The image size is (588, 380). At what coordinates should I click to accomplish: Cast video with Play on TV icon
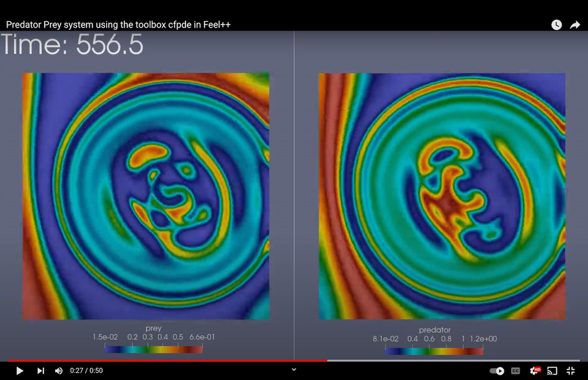(x=552, y=371)
